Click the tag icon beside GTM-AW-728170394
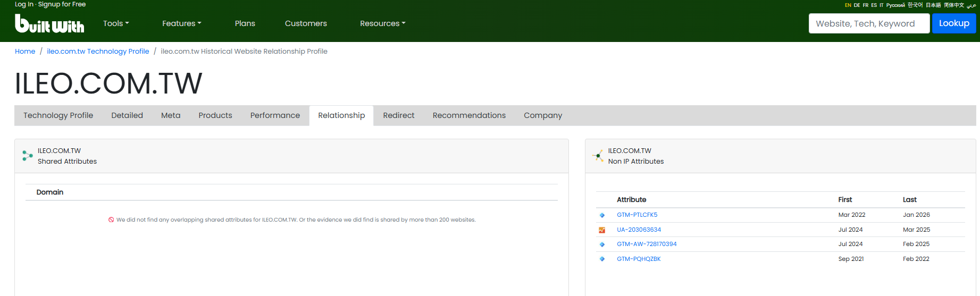980x296 pixels. (x=602, y=244)
